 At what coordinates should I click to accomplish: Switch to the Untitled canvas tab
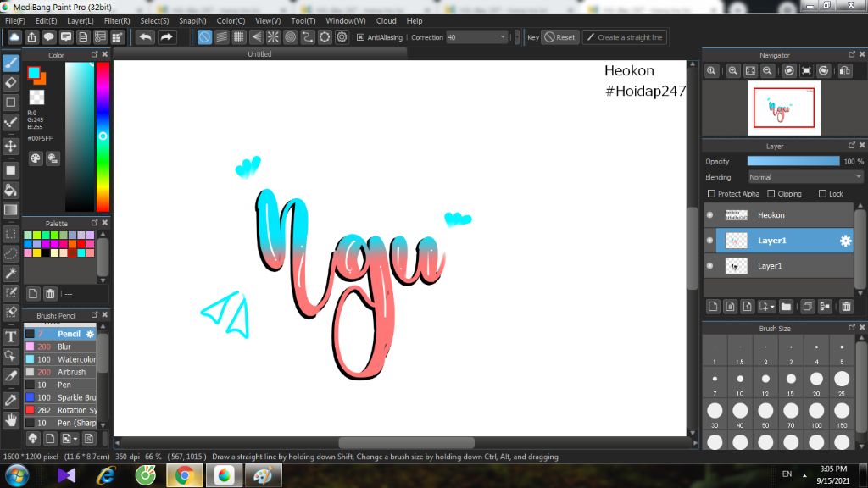(x=259, y=54)
